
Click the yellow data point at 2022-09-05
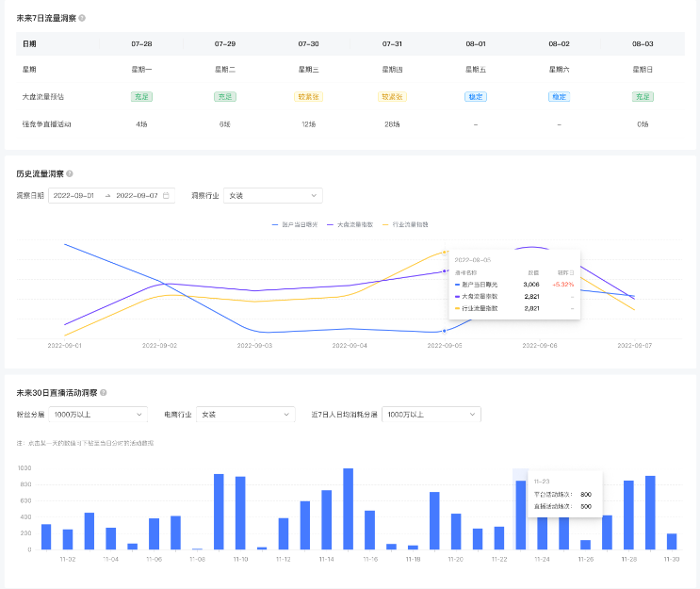[x=445, y=252]
